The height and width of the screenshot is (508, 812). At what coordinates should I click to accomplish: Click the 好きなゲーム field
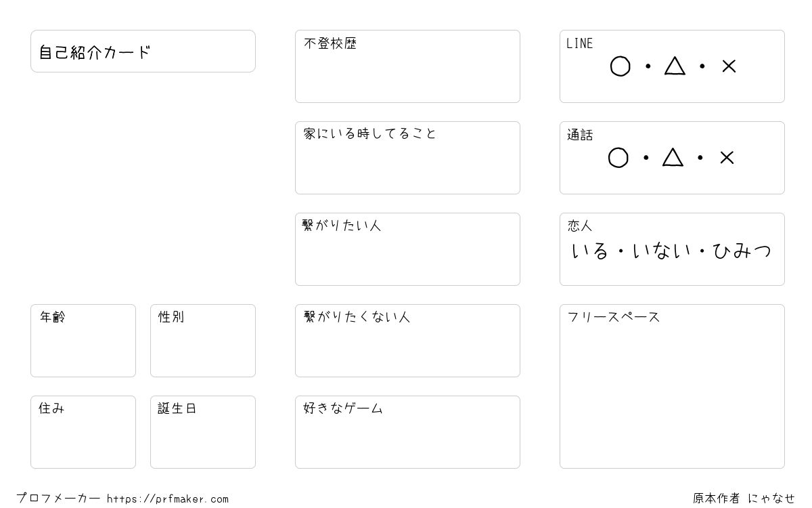coord(407,432)
